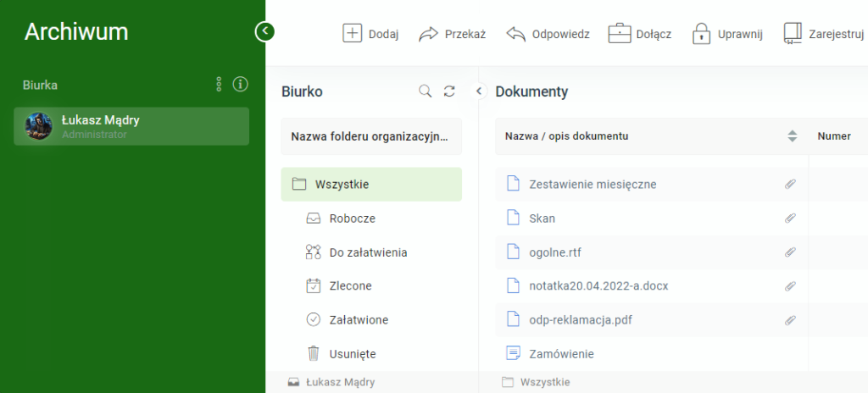
Task: Collapse the Biurko panel with chevron
Action: [479, 91]
